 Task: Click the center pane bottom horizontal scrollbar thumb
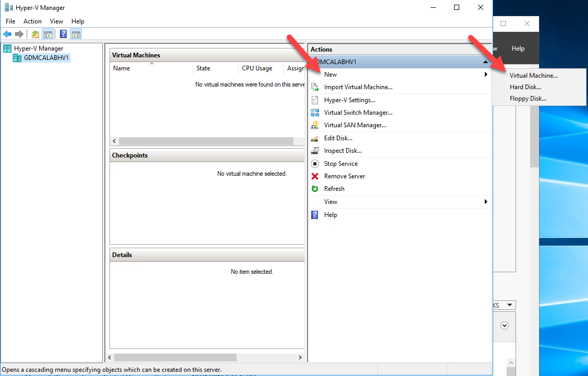click(175, 357)
